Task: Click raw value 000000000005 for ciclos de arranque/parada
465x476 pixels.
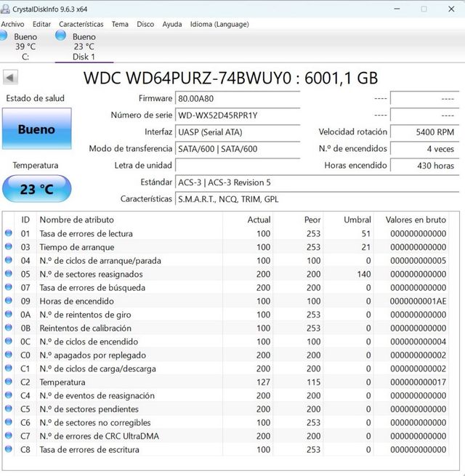Action: coord(418,261)
